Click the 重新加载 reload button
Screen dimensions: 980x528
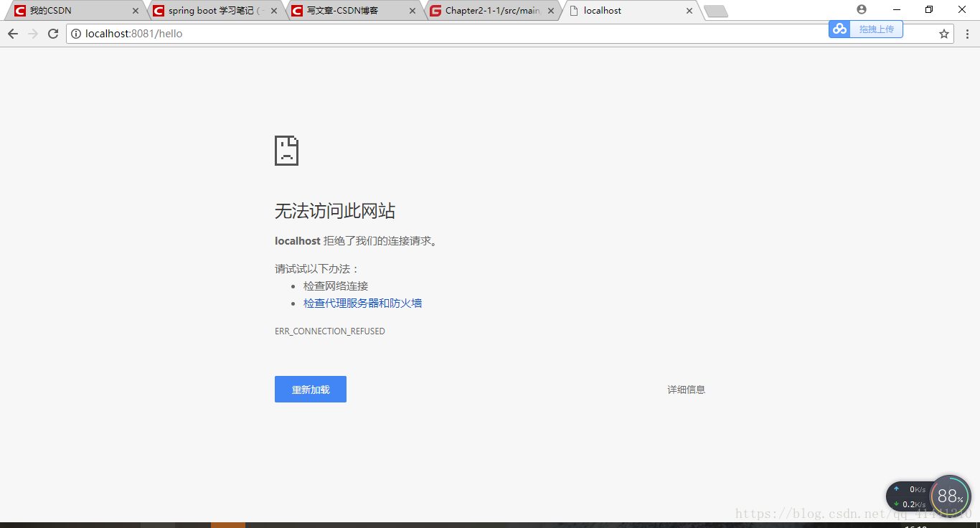[x=311, y=390]
